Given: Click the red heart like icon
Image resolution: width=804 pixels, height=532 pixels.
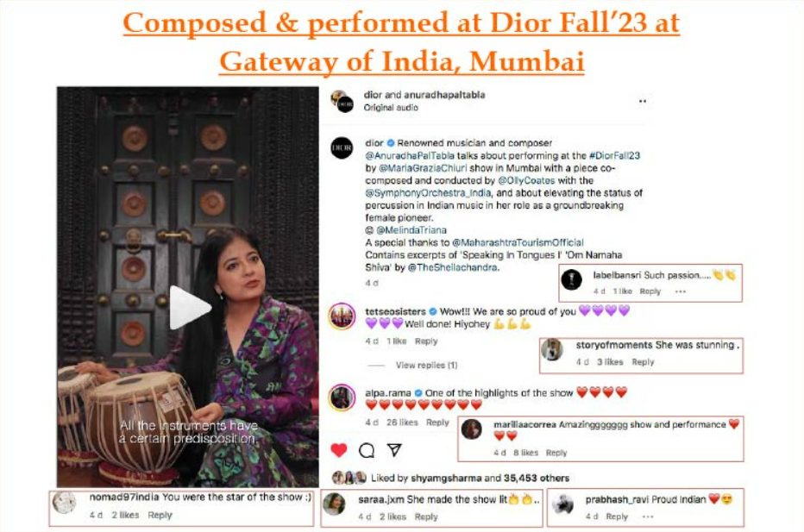Looking at the screenshot, I should (338, 450).
